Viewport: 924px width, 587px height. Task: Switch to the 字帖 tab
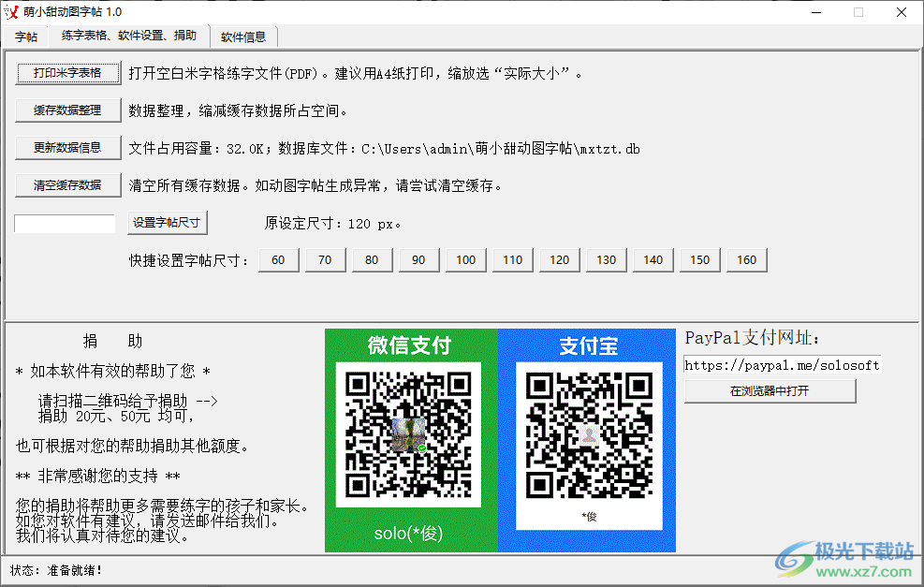tap(26, 37)
